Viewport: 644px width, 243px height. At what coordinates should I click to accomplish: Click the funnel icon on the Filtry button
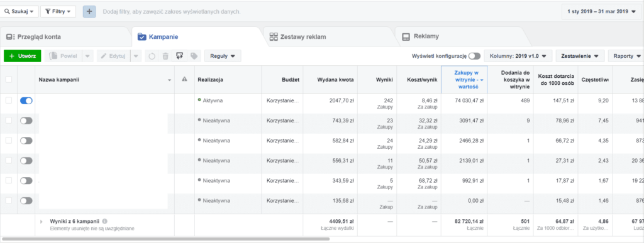tap(48, 11)
